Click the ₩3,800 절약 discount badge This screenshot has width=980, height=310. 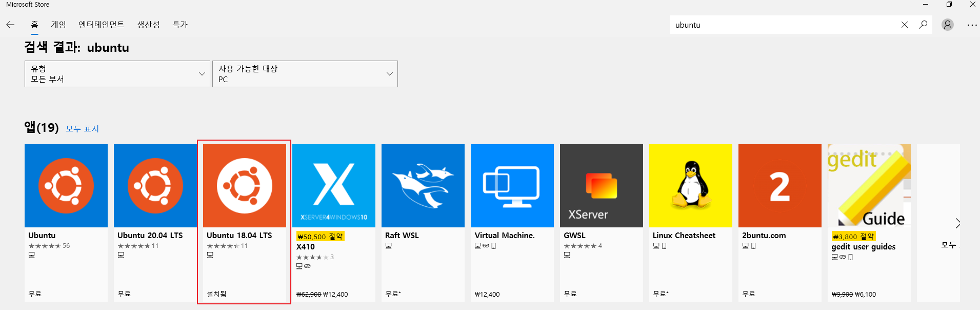(x=854, y=237)
